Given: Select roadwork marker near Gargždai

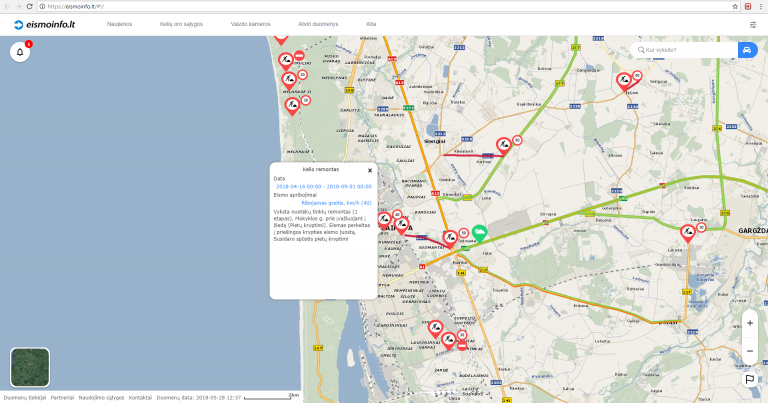Looking at the screenshot, I should click(688, 233).
